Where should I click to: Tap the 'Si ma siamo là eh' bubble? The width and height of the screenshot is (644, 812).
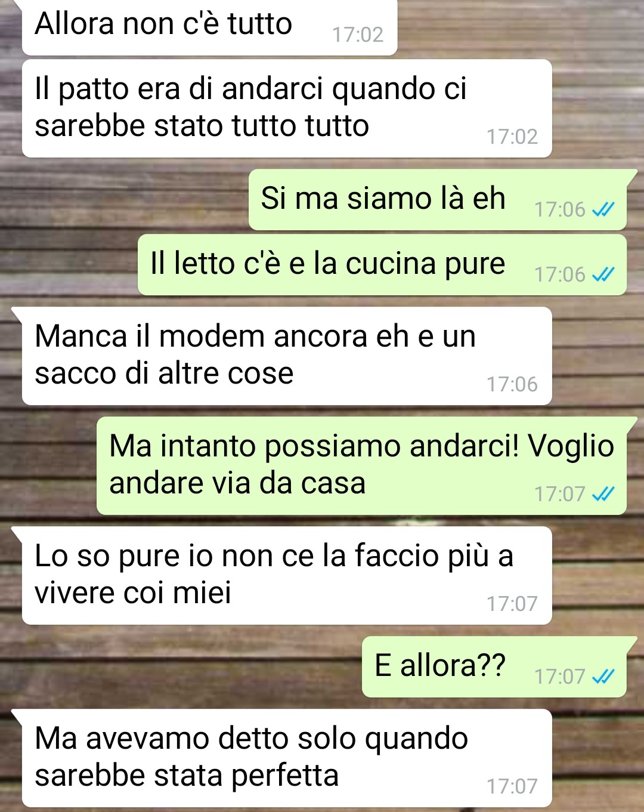click(x=438, y=200)
